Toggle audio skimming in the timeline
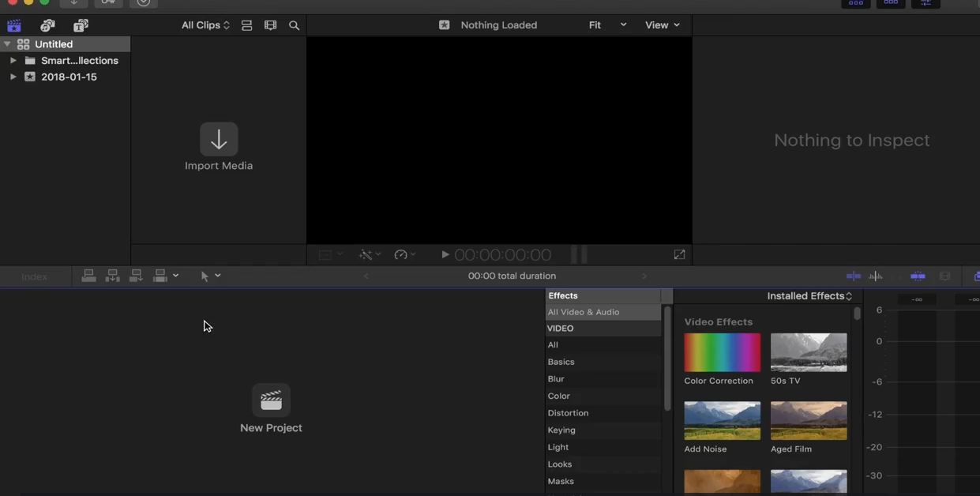The image size is (980, 496). [876, 276]
